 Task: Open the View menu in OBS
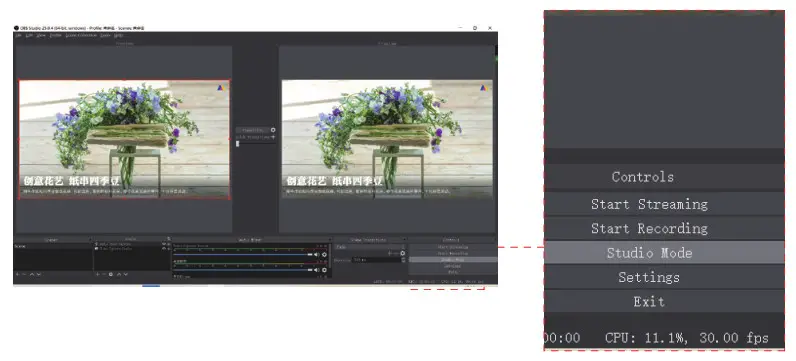[x=41, y=36]
